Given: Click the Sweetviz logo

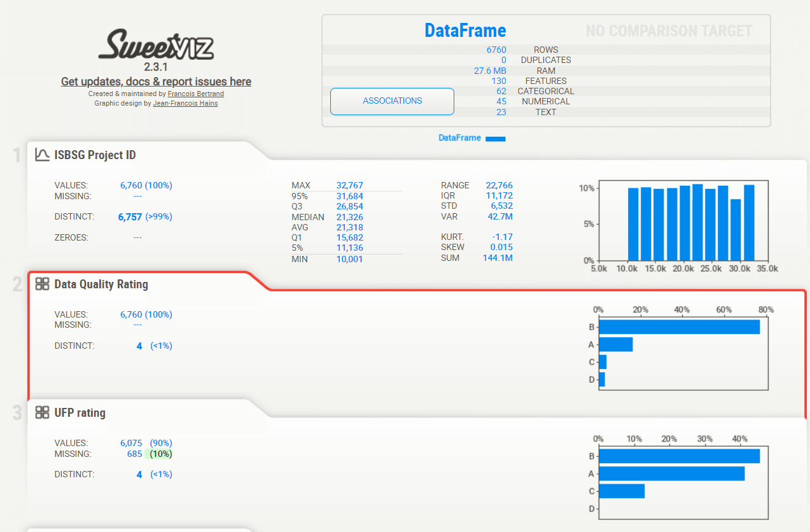Looking at the screenshot, I should tap(156, 45).
